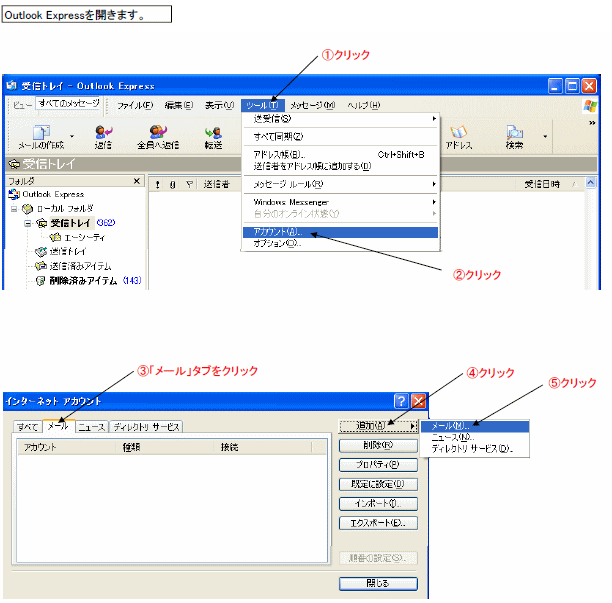Select Outlook Express root tree item

(46, 194)
